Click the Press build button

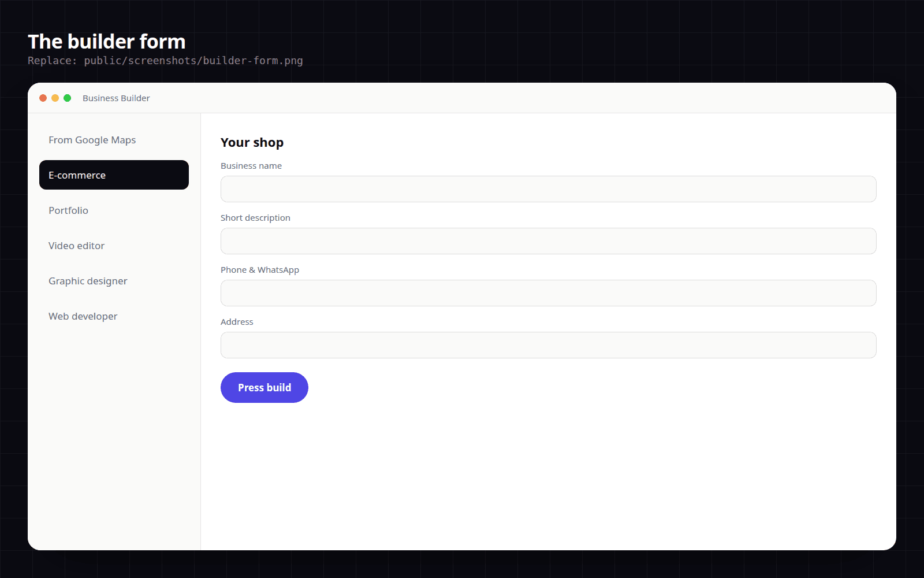[x=264, y=388]
